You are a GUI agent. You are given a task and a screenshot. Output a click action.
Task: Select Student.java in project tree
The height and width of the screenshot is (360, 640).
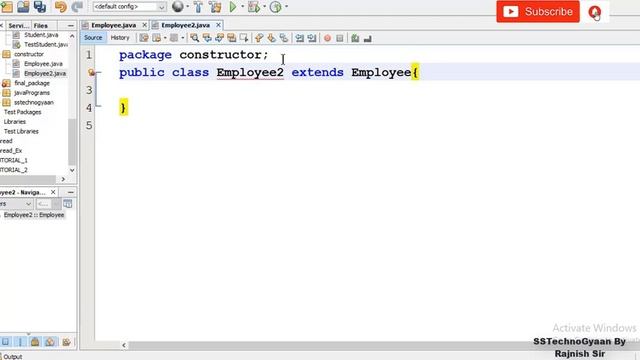(x=41, y=35)
